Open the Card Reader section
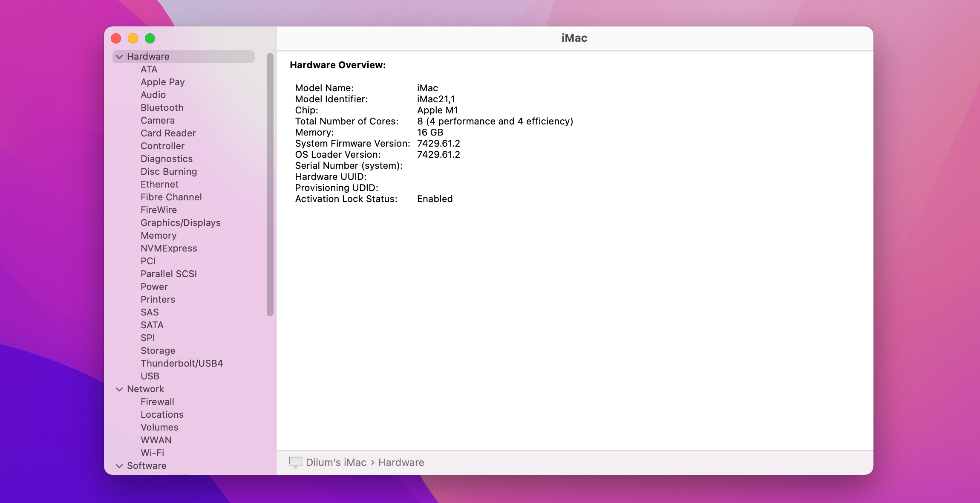Viewport: 980px width, 503px height. (168, 133)
